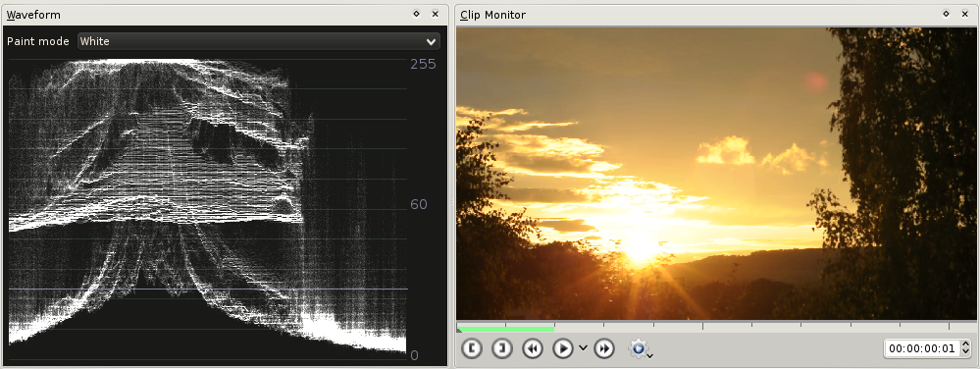This screenshot has height=369, width=980.
Task: Float the Clip Monitor panel
Action: (947, 14)
